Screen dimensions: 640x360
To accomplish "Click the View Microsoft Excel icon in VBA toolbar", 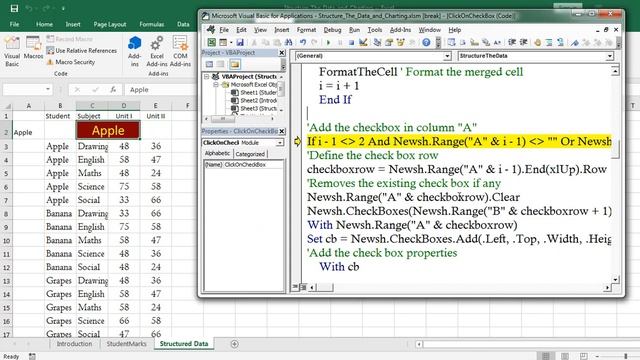I will (212, 42).
